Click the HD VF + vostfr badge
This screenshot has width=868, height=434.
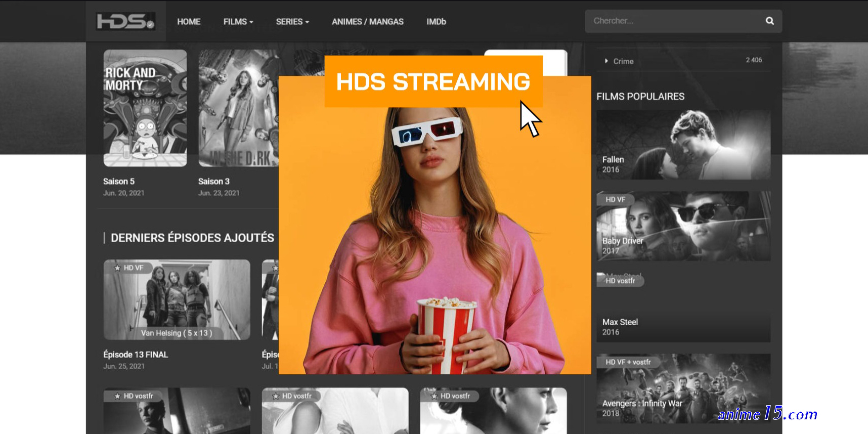coord(628,362)
